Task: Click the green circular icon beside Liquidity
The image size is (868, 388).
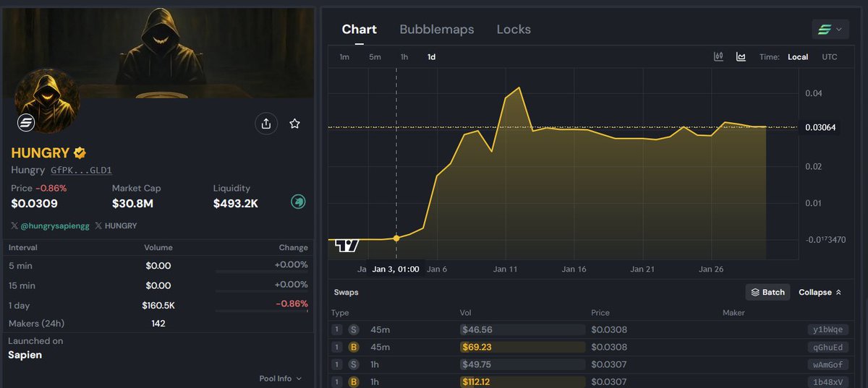Action: pos(298,202)
